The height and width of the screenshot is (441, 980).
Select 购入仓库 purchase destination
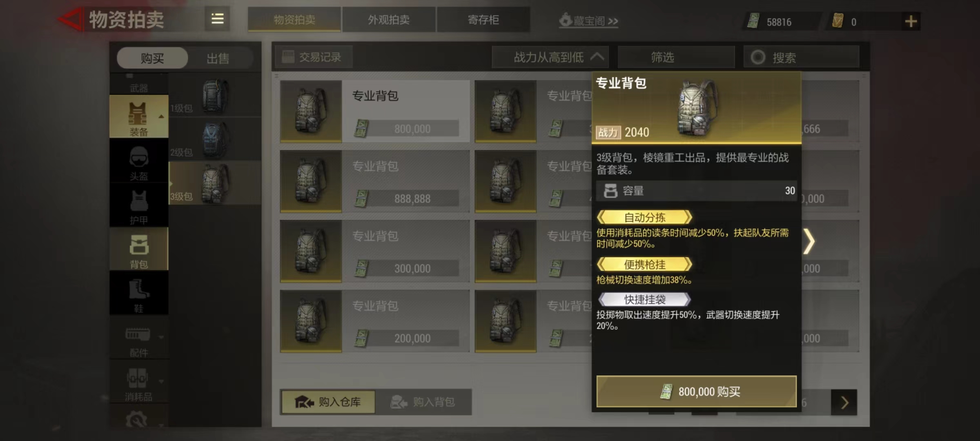pos(328,402)
